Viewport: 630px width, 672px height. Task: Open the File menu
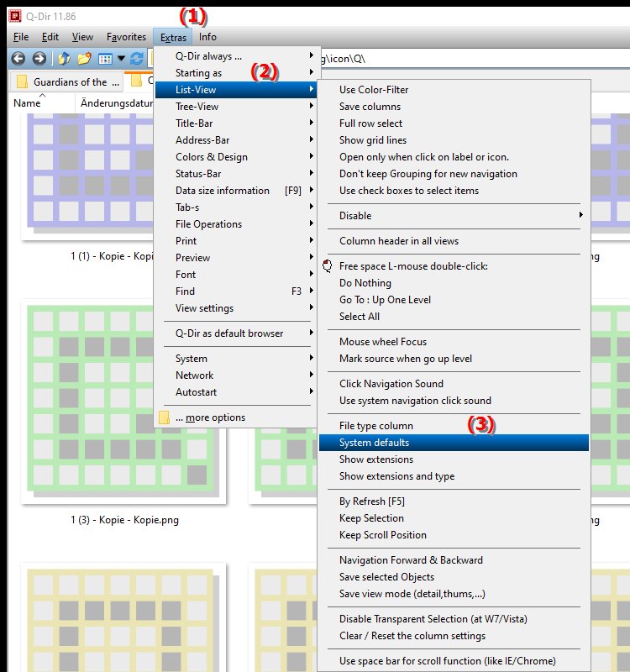click(21, 37)
